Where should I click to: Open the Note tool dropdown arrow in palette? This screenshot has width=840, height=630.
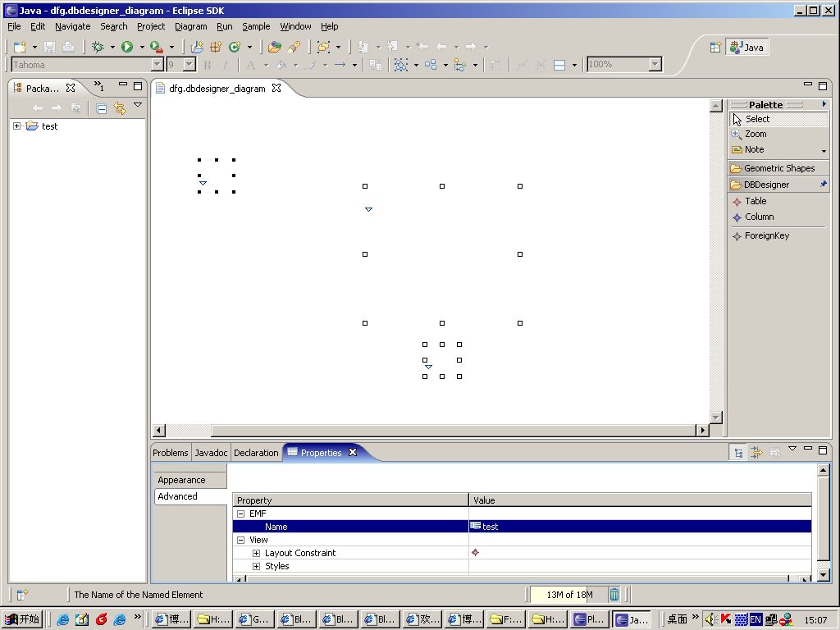pos(824,151)
